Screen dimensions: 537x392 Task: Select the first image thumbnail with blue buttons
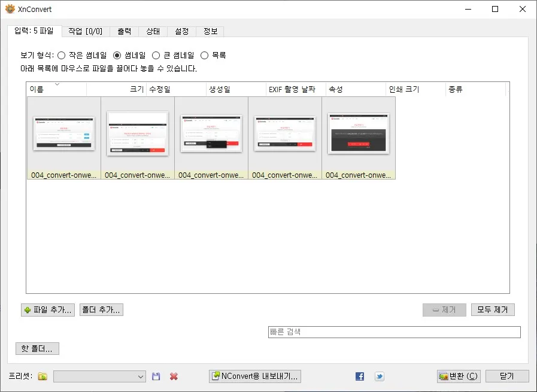[64, 138]
